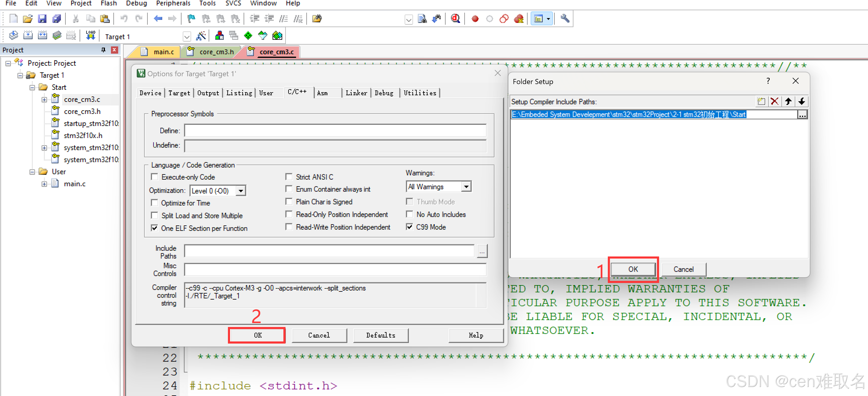Open the Peripherals menu
The height and width of the screenshot is (396, 868).
pyautogui.click(x=173, y=3)
